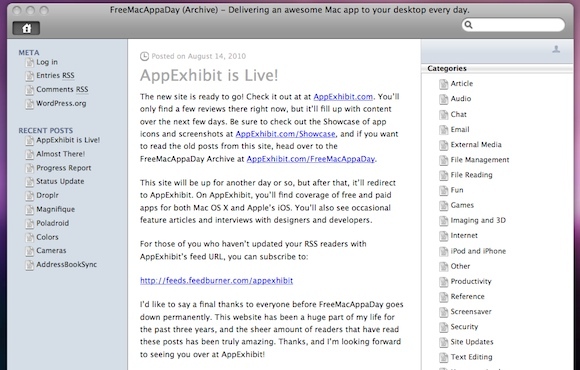Viewport: 580px width, 370px height.
Task: Click the page icon beside Comments RSS
Action: 29,90
